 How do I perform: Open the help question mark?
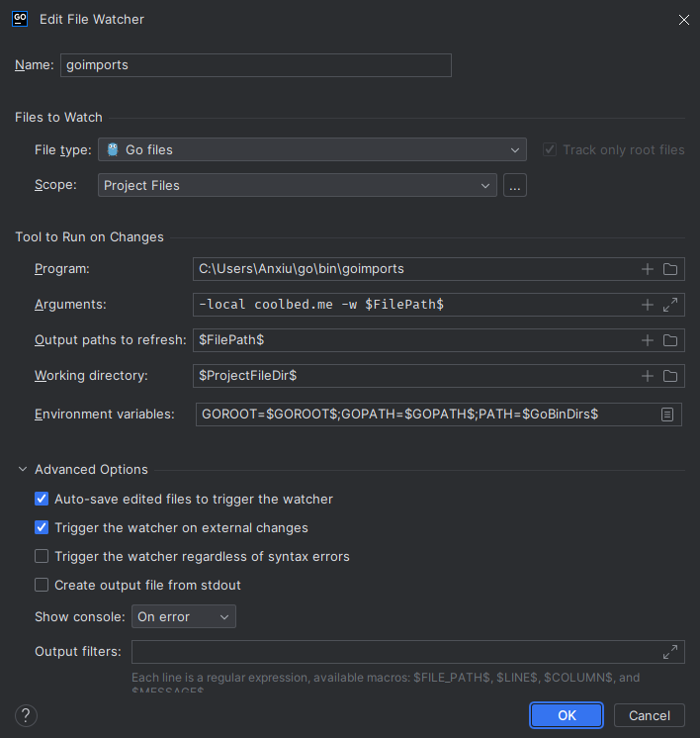pyautogui.click(x=26, y=715)
